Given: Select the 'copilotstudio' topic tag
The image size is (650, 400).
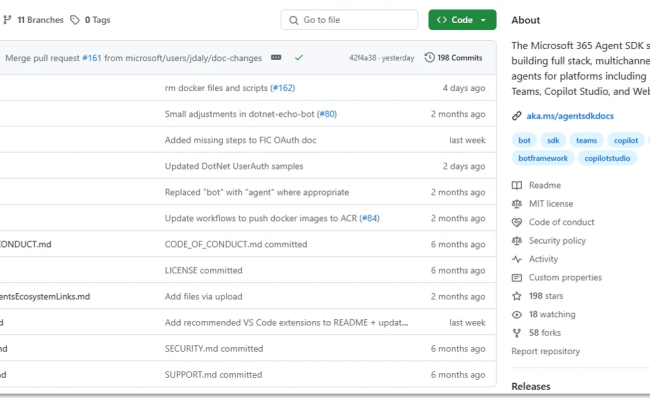Looking at the screenshot, I should [607, 158].
